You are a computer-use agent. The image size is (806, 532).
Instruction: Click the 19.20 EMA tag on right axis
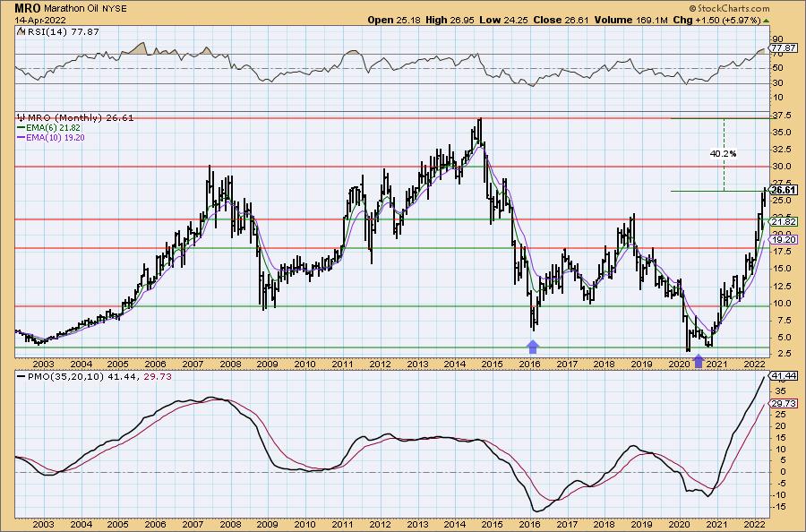point(785,239)
